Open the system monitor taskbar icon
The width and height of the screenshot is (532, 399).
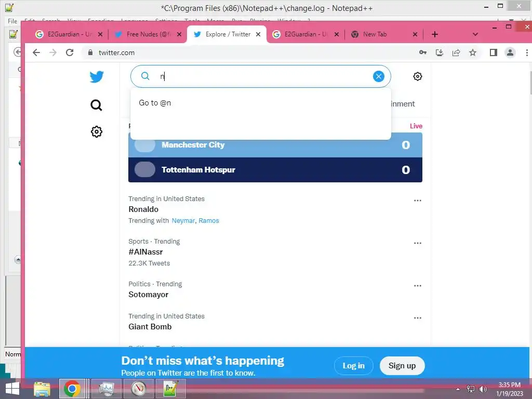pos(106,389)
